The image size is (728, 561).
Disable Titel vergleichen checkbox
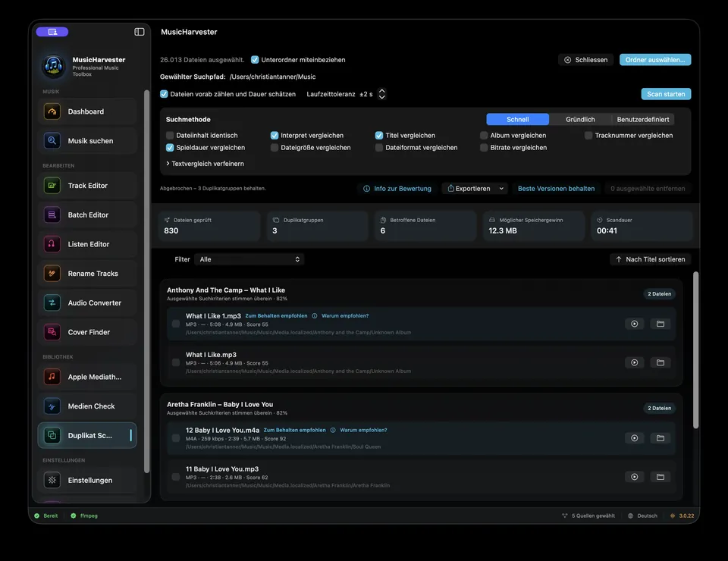click(379, 136)
